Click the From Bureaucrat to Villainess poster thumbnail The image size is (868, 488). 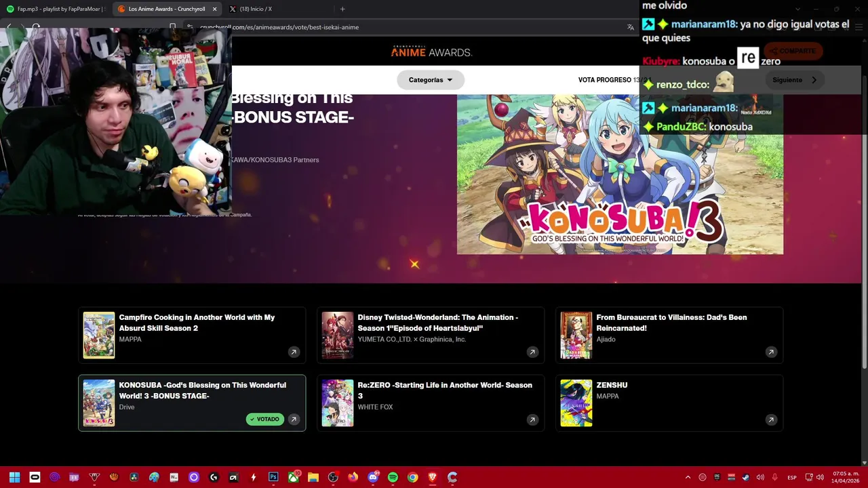[x=576, y=335]
